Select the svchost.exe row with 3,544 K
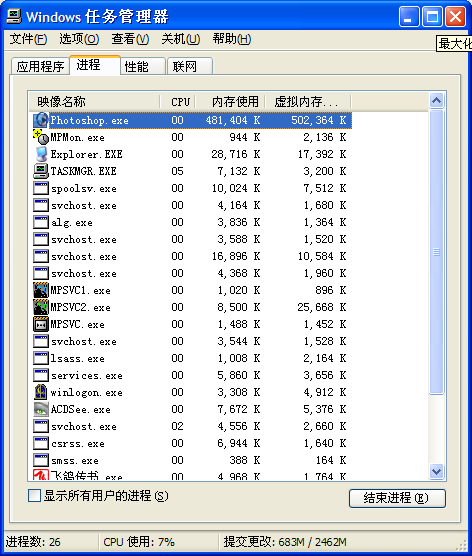472x556 pixels. pyautogui.click(x=190, y=341)
